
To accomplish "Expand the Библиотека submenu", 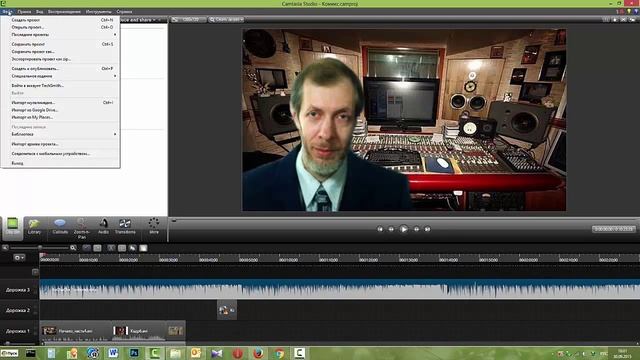I will coord(61,134).
